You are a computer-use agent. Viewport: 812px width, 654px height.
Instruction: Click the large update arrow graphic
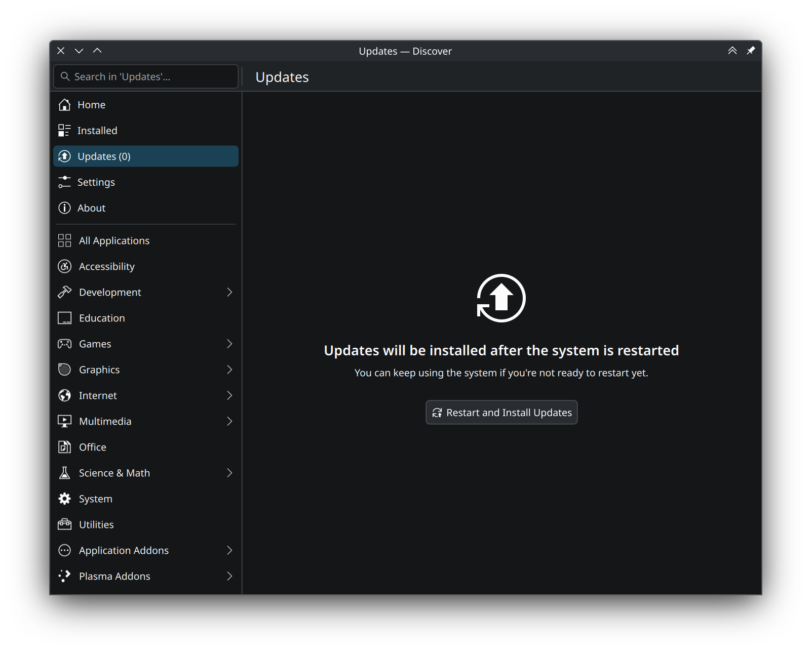click(x=501, y=298)
